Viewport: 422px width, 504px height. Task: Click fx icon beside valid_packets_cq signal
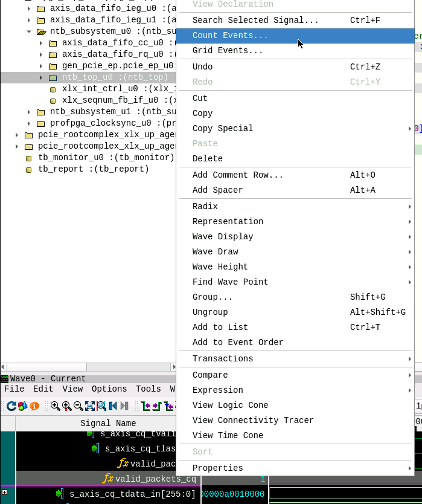point(108,479)
